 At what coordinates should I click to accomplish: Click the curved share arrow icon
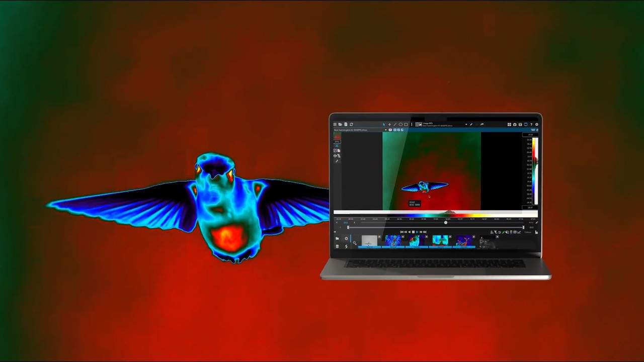point(482,124)
